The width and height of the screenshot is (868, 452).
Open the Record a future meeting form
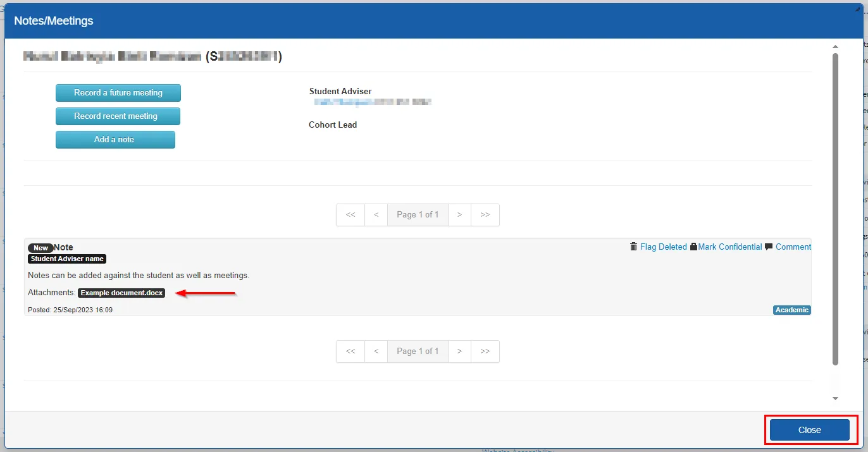click(x=118, y=92)
